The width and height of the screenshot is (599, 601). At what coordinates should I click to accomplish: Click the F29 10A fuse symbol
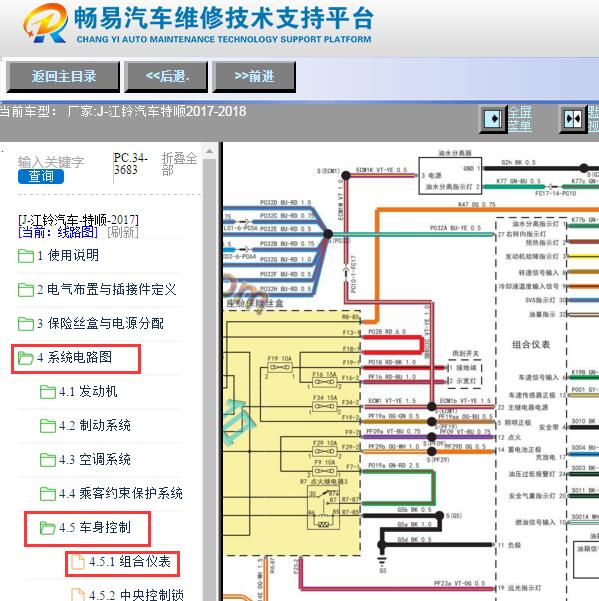coord(325,452)
